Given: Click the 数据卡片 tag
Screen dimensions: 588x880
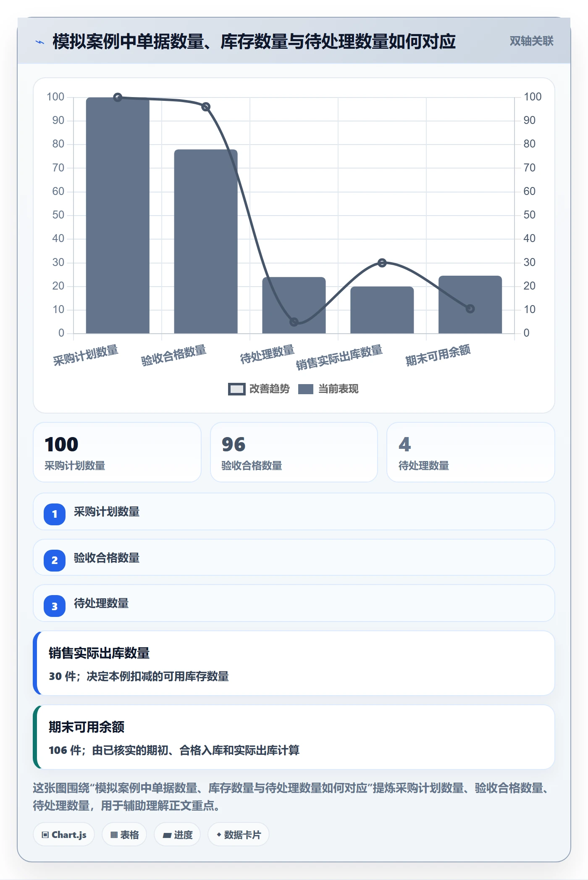Looking at the screenshot, I should tap(239, 835).
